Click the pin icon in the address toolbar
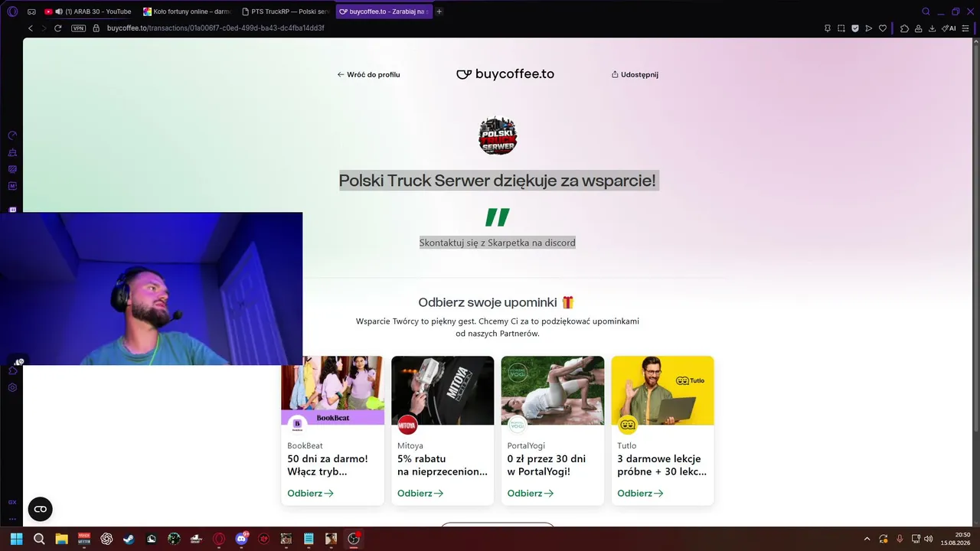980x551 pixels. (x=827, y=28)
